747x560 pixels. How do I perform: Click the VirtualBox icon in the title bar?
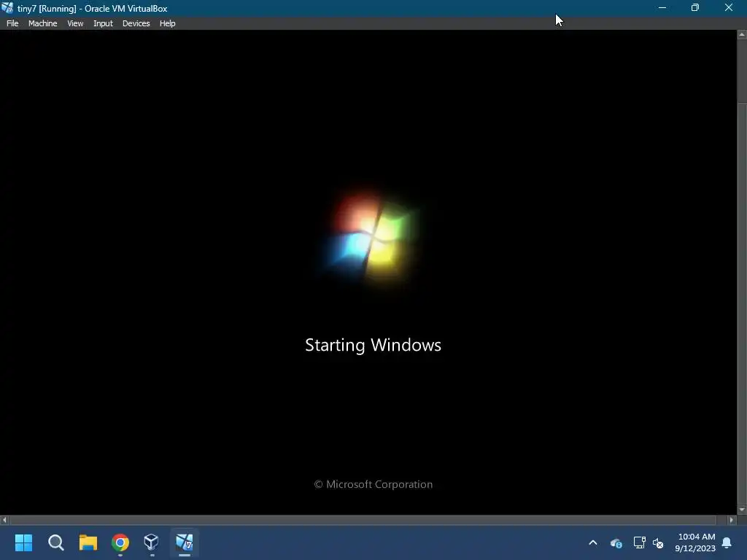7,8
